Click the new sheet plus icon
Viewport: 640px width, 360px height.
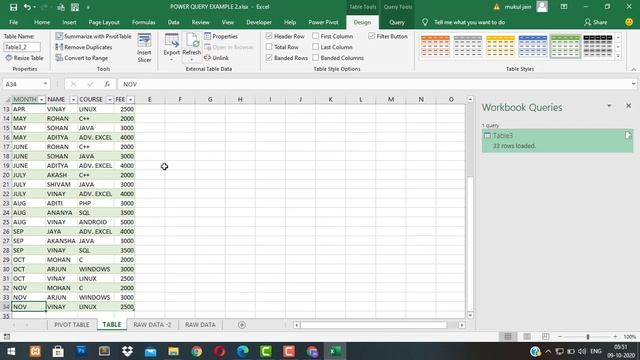242,325
